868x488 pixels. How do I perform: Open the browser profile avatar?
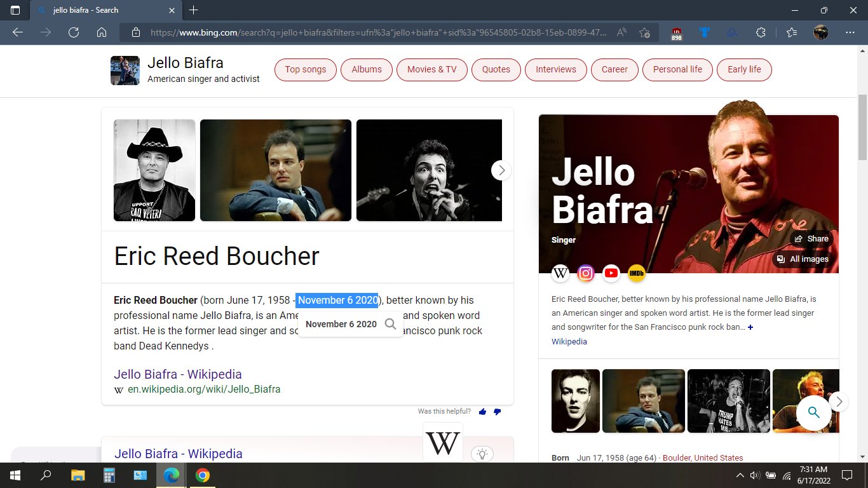(821, 32)
